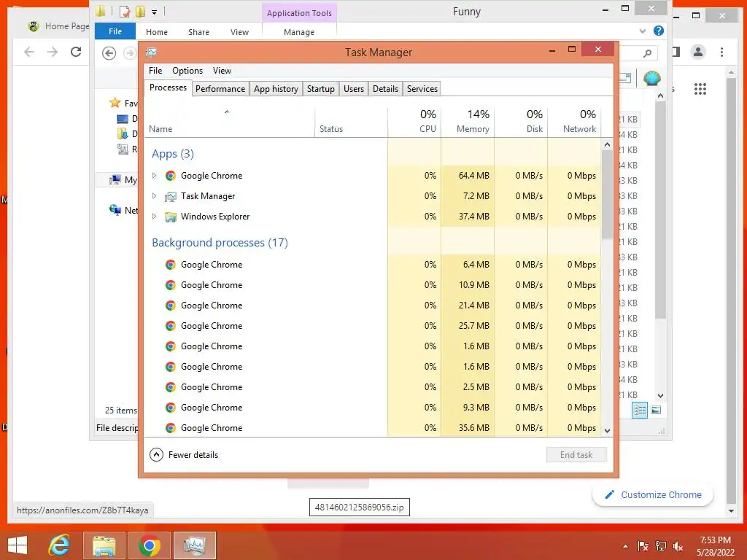The height and width of the screenshot is (560, 747).
Task: Click Task Manager taskbar icon
Action: [x=194, y=545]
